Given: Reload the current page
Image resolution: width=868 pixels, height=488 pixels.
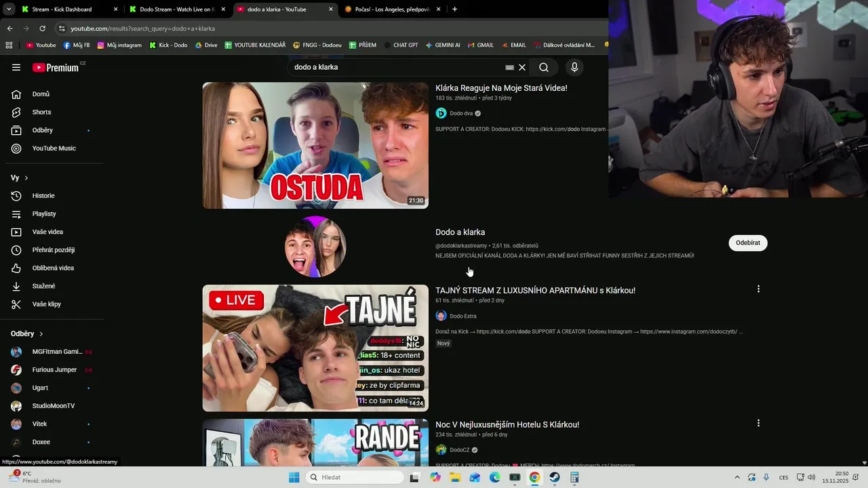Looking at the screenshot, I should coord(42,28).
